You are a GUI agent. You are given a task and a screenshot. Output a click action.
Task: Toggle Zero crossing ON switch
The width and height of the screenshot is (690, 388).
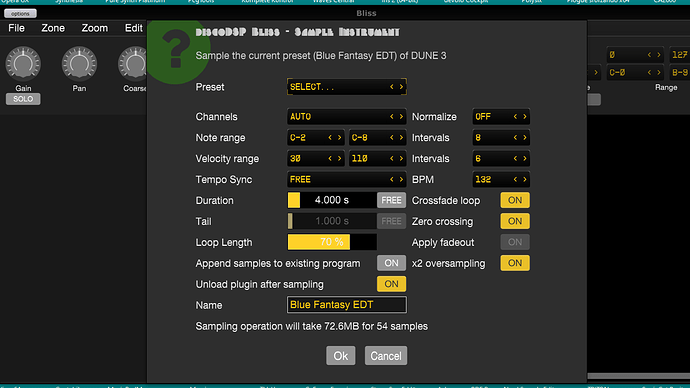click(515, 221)
